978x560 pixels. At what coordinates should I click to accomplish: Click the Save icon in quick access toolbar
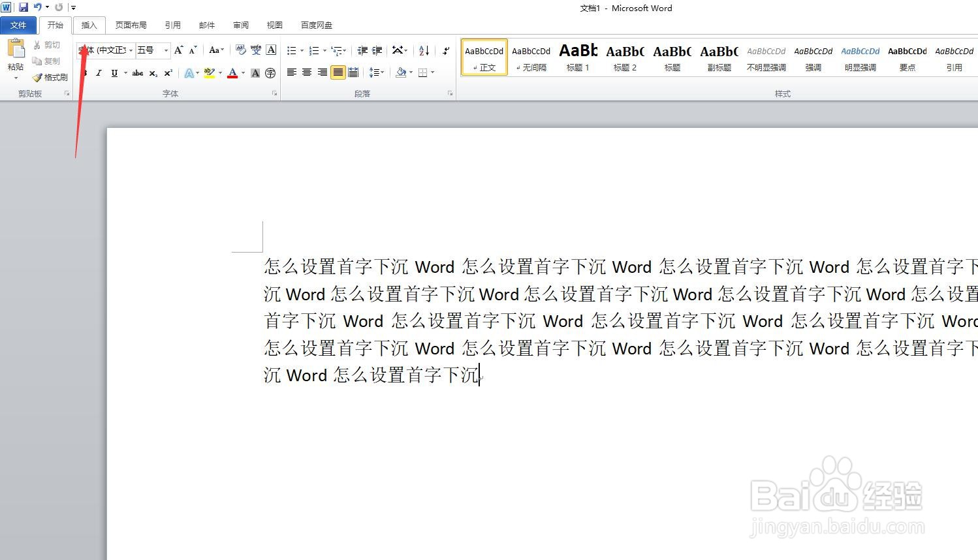24,7
